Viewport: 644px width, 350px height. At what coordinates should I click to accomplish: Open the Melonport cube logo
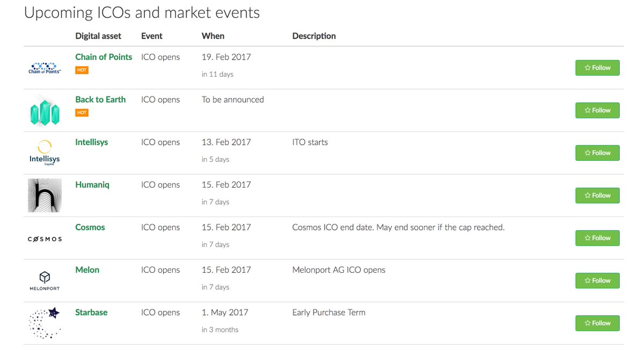point(45,280)
